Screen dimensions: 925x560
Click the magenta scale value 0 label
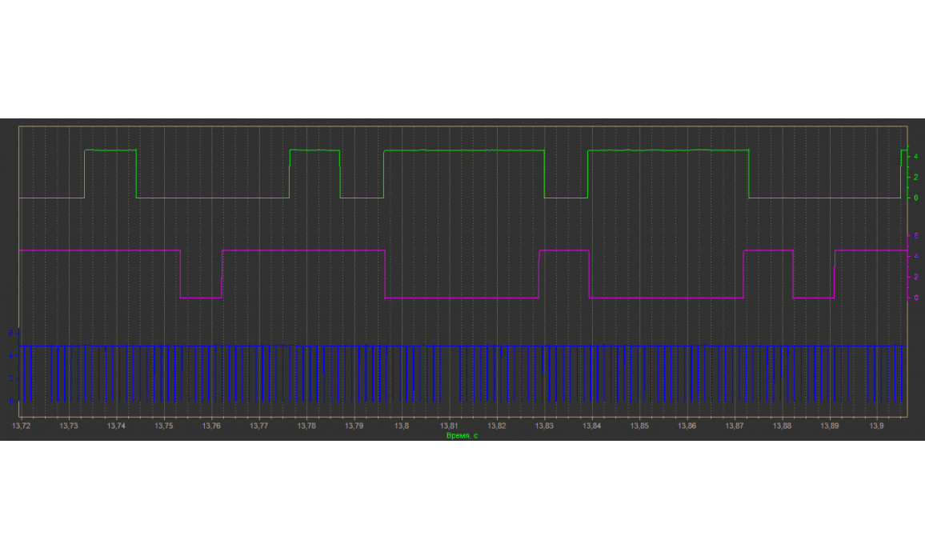(915, 298)
